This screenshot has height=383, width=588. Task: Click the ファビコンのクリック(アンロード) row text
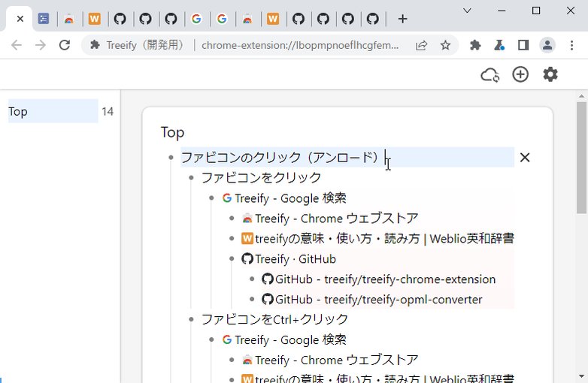pyautogui.click(x=280, y=157)
